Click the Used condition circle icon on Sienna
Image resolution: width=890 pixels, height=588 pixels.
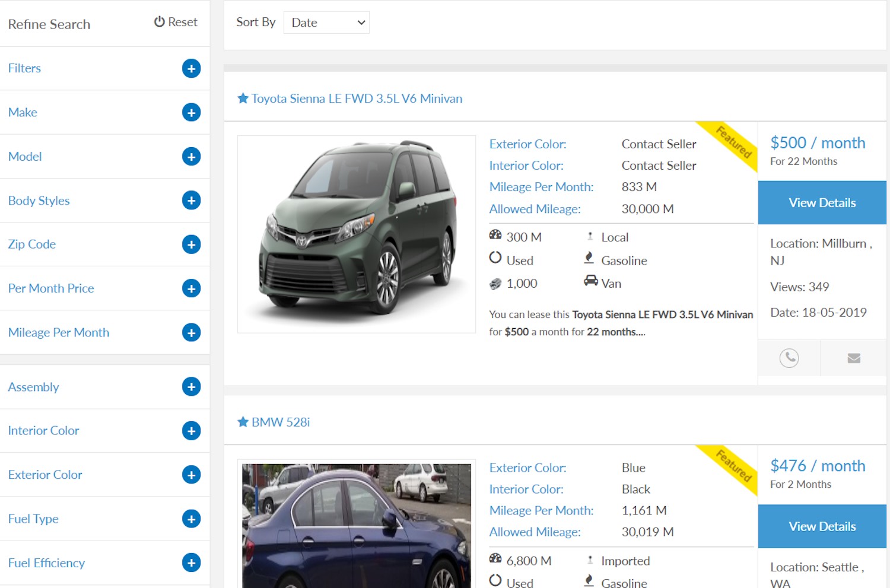[495, 258]
